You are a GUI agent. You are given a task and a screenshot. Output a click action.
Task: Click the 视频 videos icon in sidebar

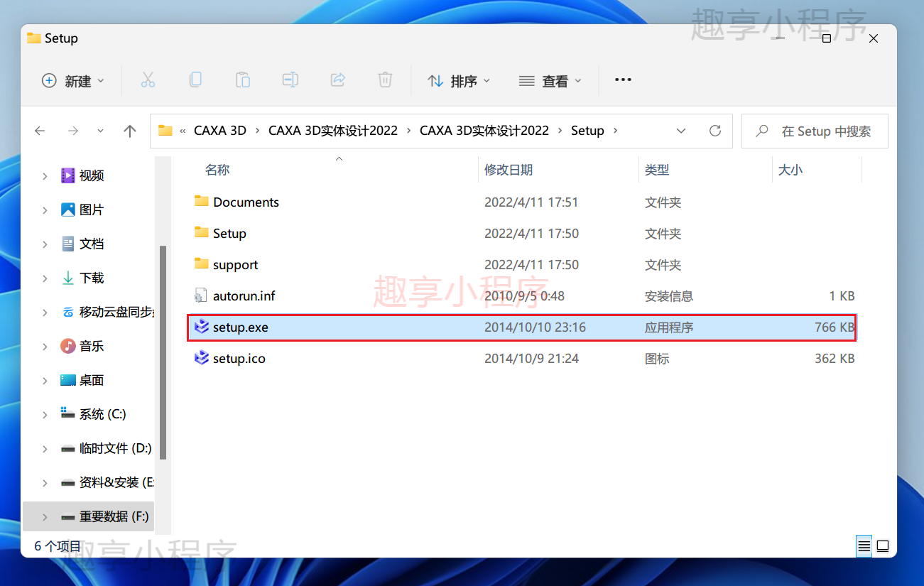tap(68, 175)
